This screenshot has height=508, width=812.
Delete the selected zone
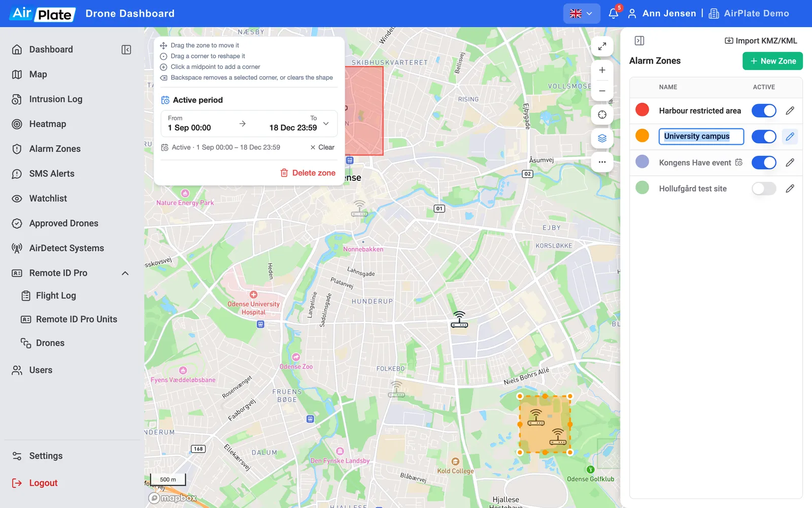(x=308, y=173)
